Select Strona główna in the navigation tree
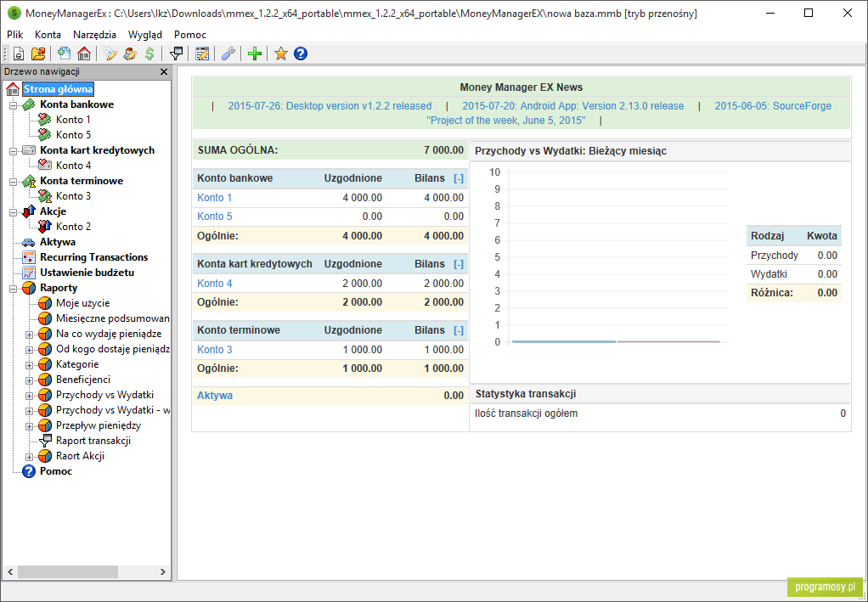Screen dimensions: 868x602 point(58,89)
